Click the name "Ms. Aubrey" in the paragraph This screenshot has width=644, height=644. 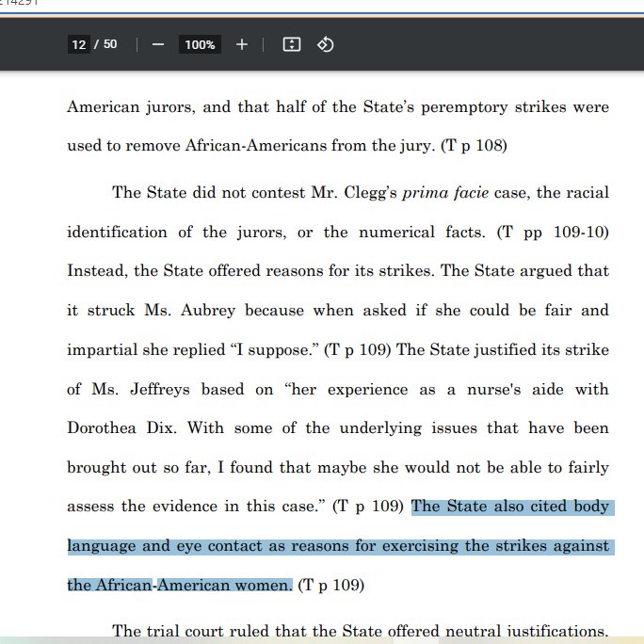click(x=190, y=311)
